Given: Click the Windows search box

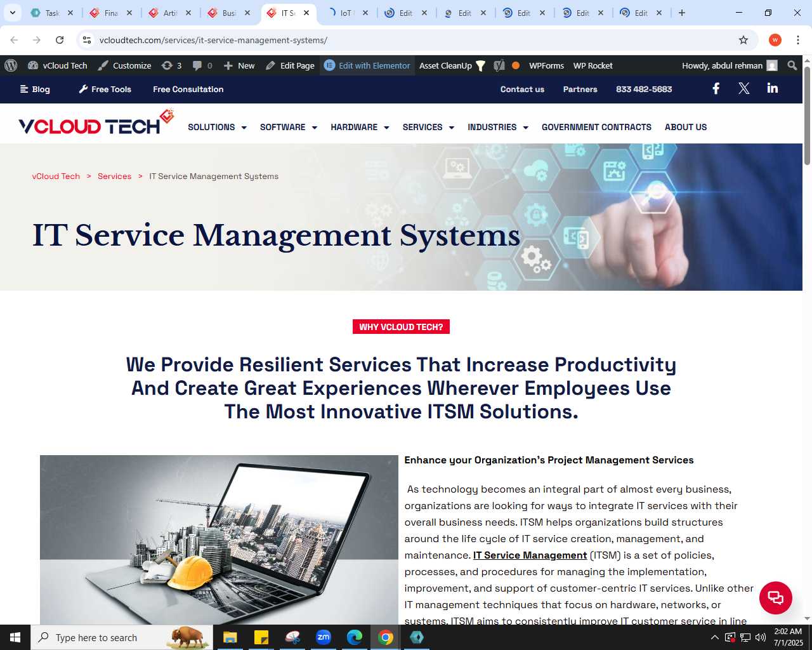Looking at the screenshot, I should [122, 637].
